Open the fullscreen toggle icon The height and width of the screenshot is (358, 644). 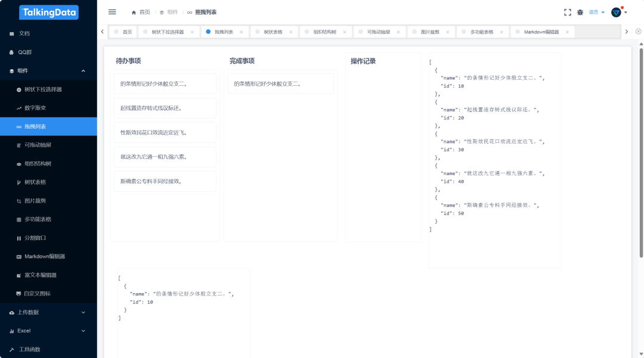point(568,13)
